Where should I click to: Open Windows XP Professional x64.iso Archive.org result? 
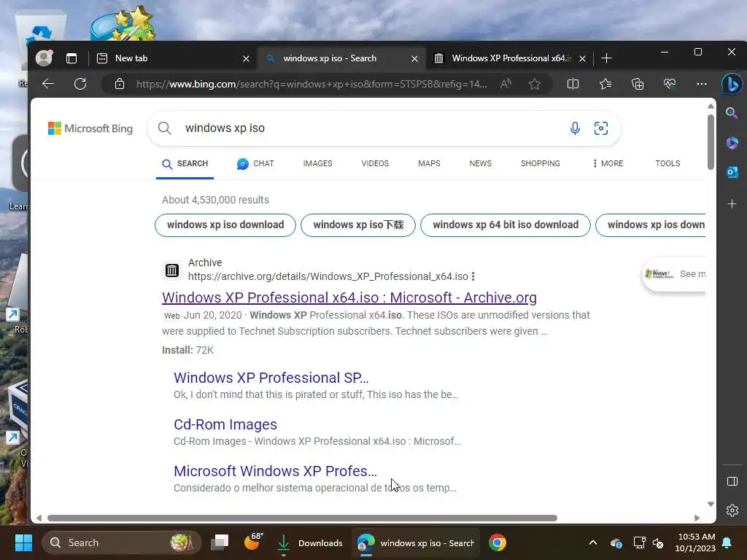pos(349,297)
